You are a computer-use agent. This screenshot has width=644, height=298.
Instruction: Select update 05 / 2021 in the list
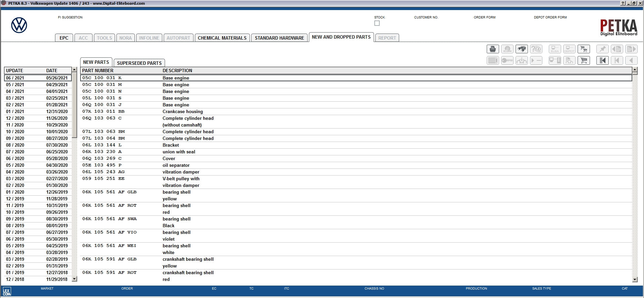click(37, 85)
